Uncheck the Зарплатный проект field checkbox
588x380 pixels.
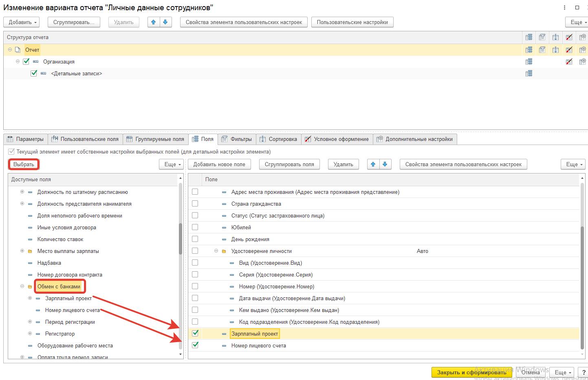click(x=195, y=333)
